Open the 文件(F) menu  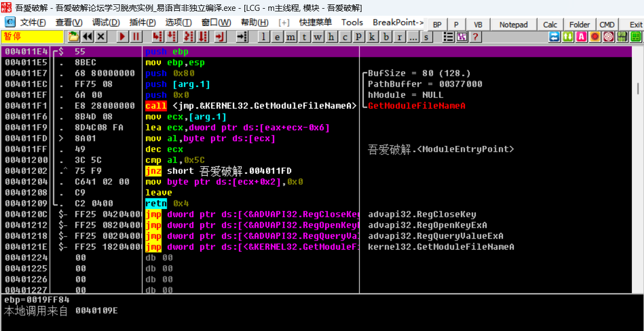tap(33, 22)
